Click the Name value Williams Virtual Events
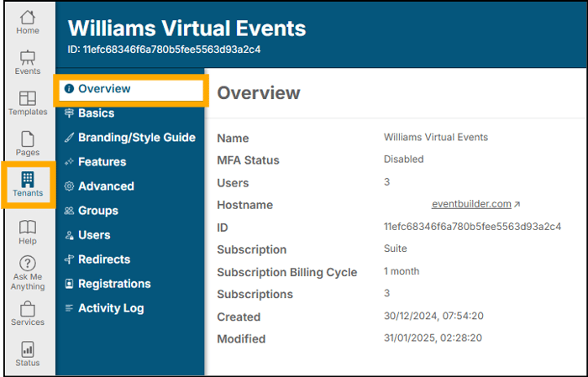Image resolution: width=588 pixels, height=377 pixels. (436, 137)
